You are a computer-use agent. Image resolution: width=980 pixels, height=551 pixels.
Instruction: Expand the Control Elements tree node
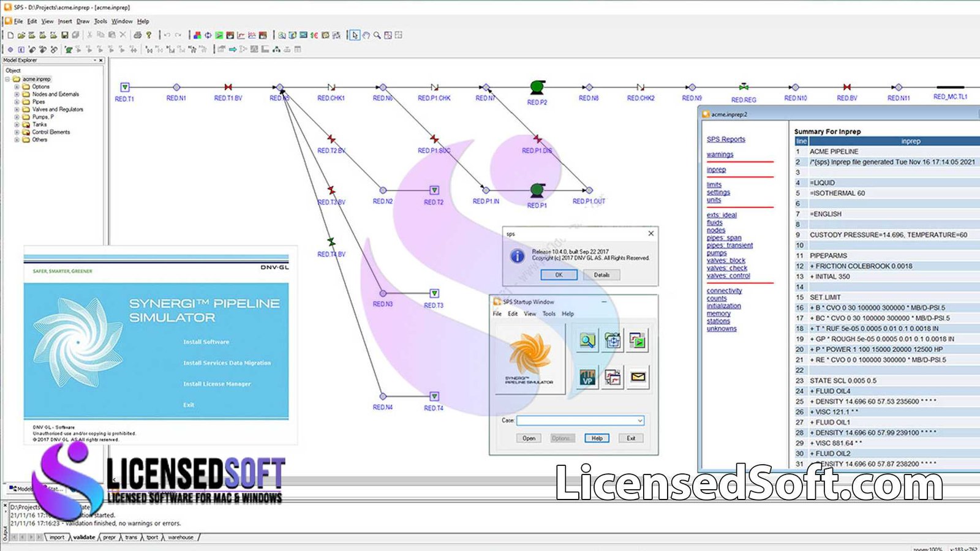click(x=17, y=132)
